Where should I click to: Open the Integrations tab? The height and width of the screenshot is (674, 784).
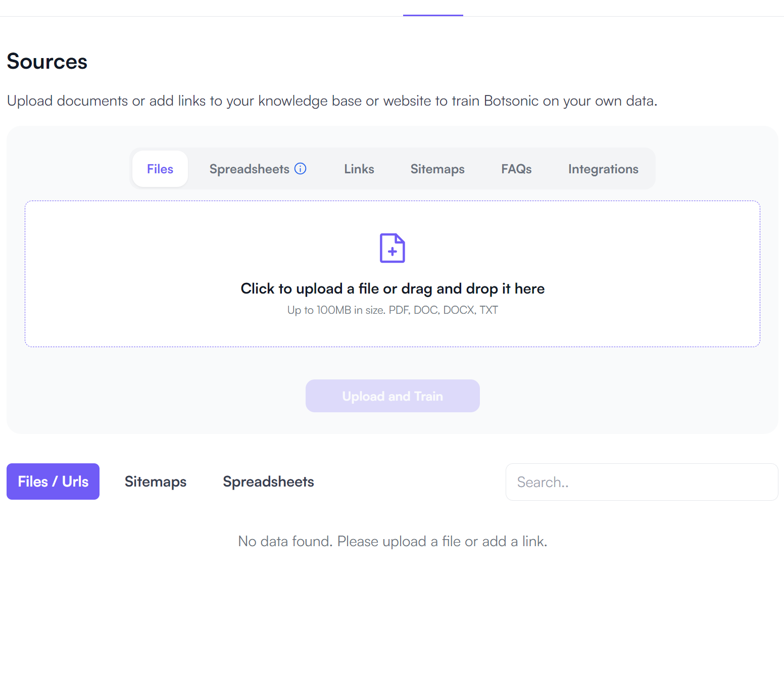click(603, 169)
